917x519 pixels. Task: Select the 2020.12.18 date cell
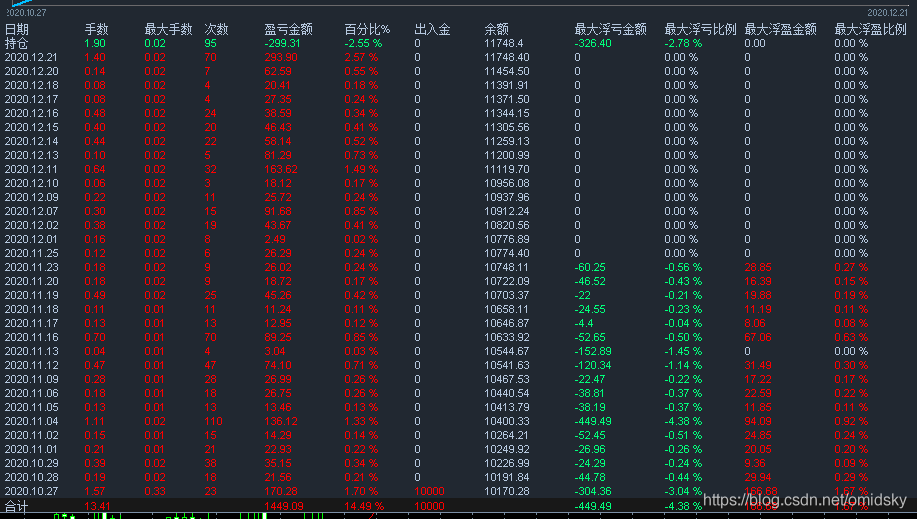click(x=31, y=85)
